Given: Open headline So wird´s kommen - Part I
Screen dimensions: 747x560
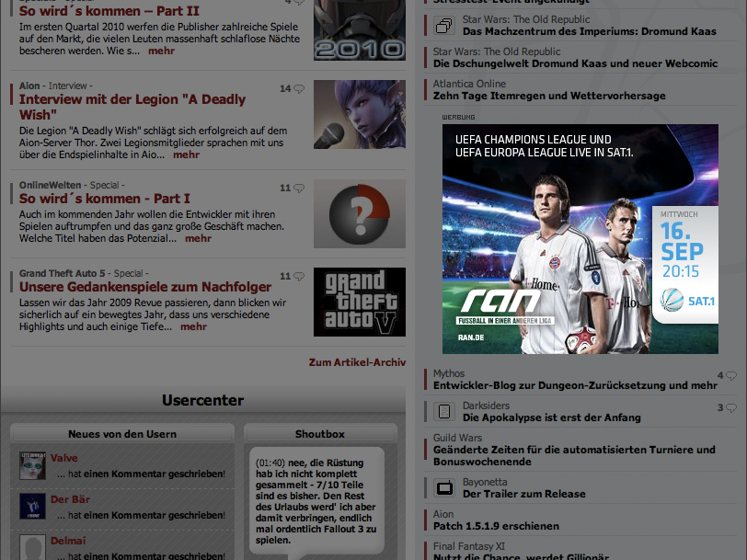Looking at the screenshot, I should (x=104, y=199).
